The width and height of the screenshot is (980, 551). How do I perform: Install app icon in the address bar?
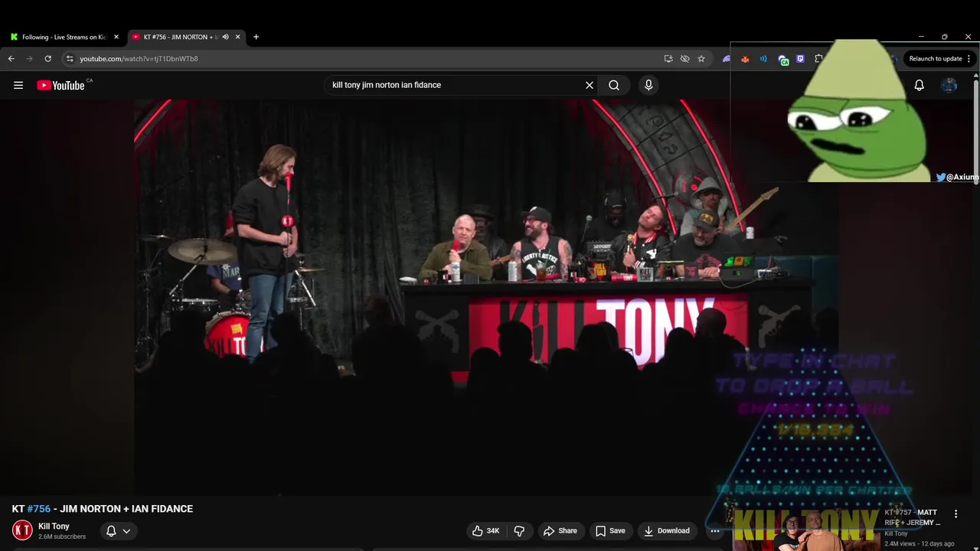tap(668, 58)
